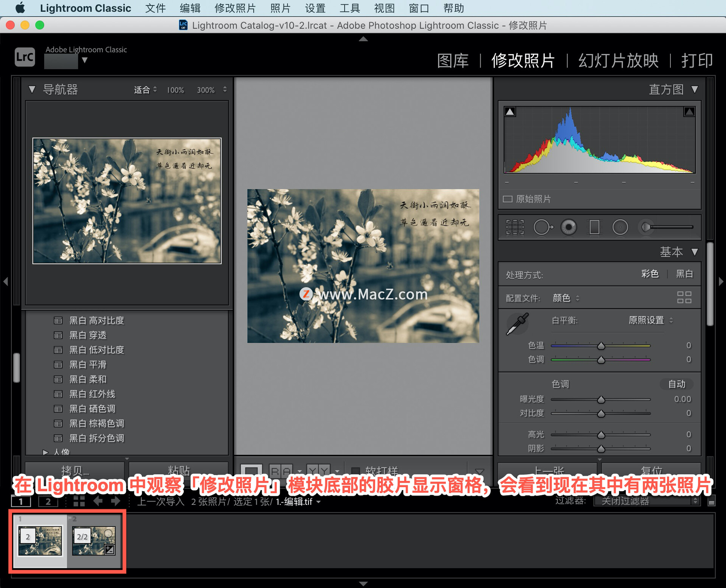The height and width of the screenshot is (588, 726).
Task: Hide the right panel group arrow
Action: [721, 282]
